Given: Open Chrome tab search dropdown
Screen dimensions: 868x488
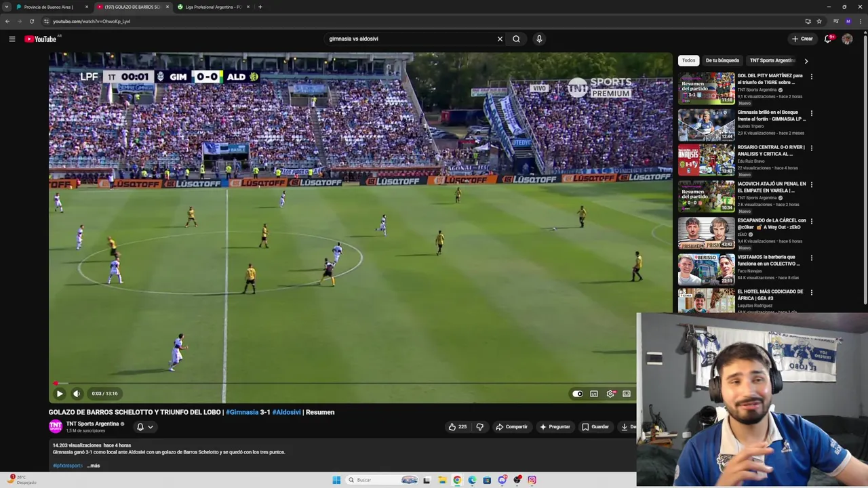Looking at the screenshot, I should click(7, 7).
